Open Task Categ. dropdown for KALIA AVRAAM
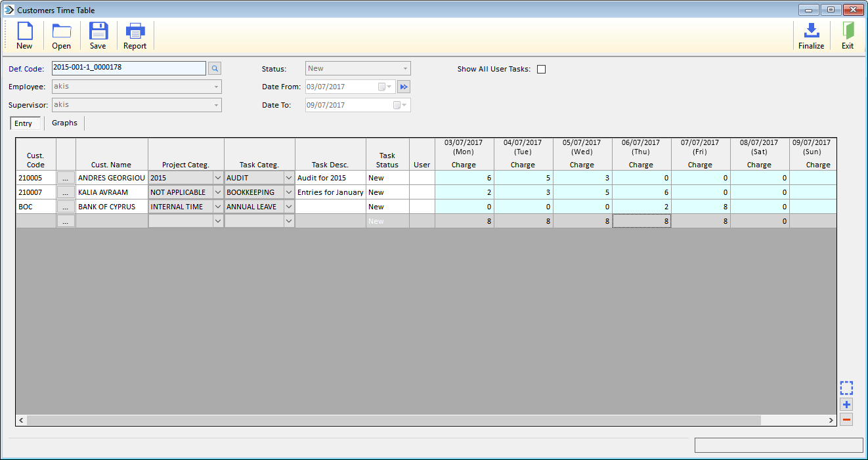Screen dimensions: 868x460 [x=288, y=192]
